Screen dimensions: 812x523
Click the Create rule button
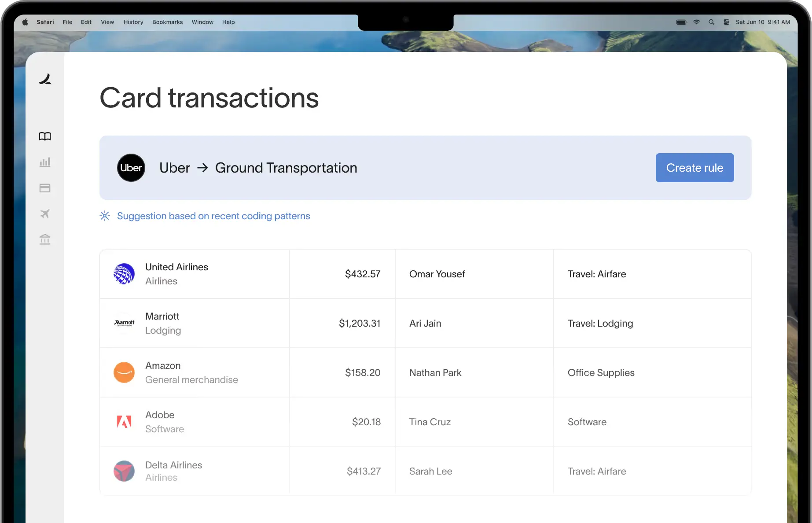tap(694, 168)
